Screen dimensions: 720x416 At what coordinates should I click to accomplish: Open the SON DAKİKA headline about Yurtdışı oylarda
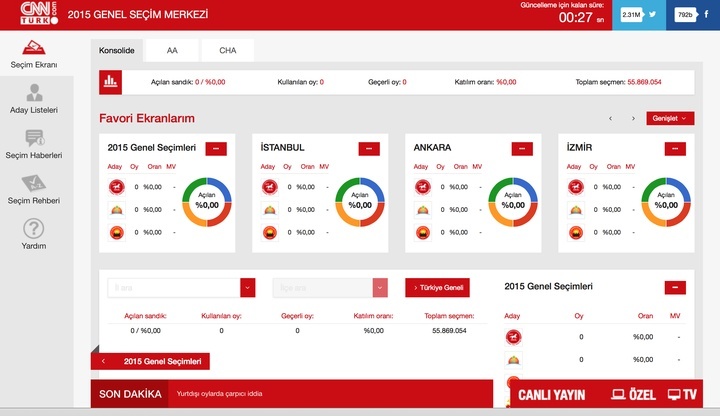219,394
